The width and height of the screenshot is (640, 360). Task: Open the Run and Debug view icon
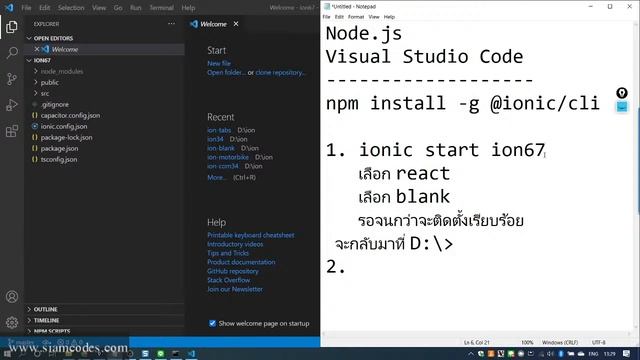[12, 105]
